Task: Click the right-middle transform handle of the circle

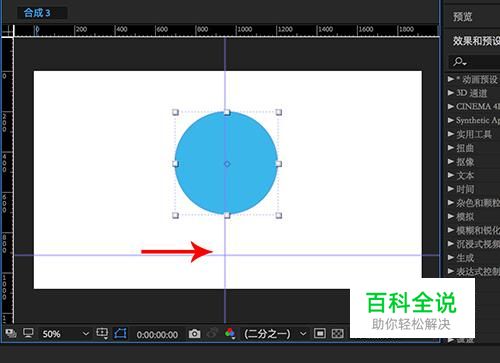Action: pyautogui.click(x=279, y=164)
